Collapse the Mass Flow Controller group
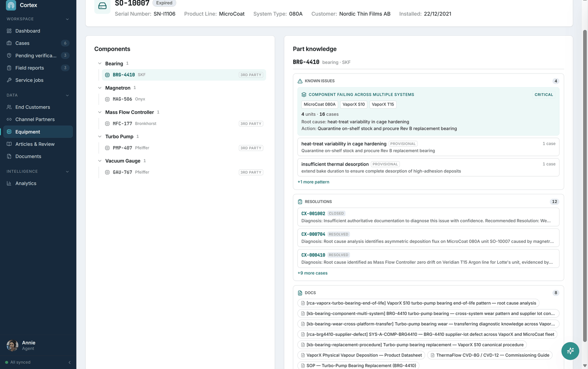This screenshot has width=588, height=369. (x=100, y=112)
